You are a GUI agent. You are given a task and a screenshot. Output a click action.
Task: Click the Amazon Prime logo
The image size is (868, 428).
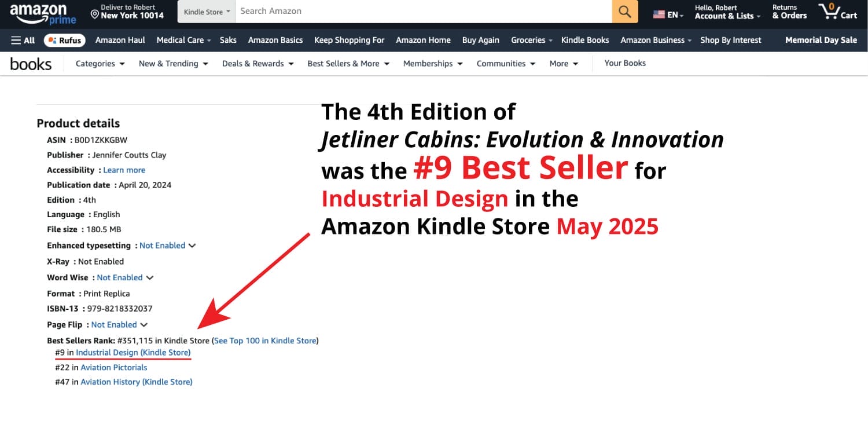click(x=42, y=13)
